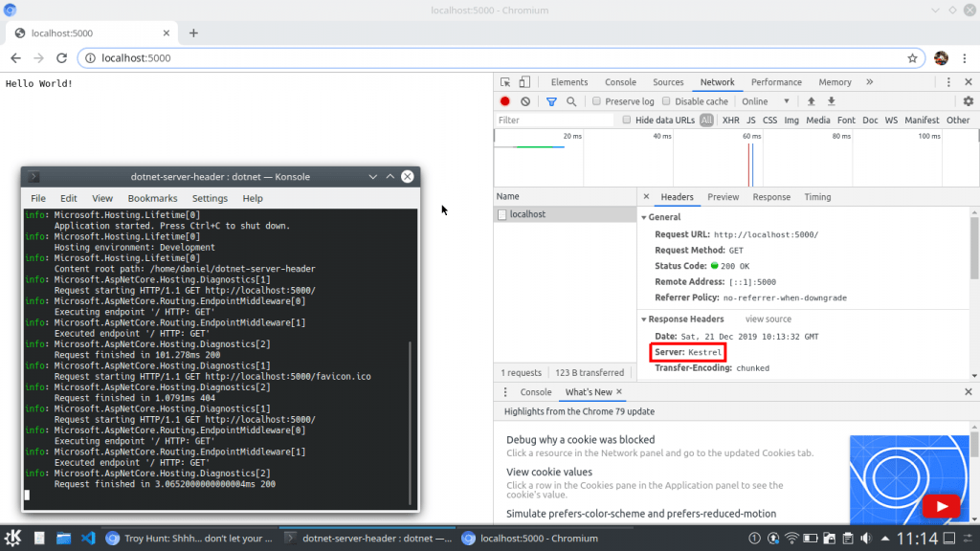Select the XHR request filter

pyautogui.click(x=729, y=121)
